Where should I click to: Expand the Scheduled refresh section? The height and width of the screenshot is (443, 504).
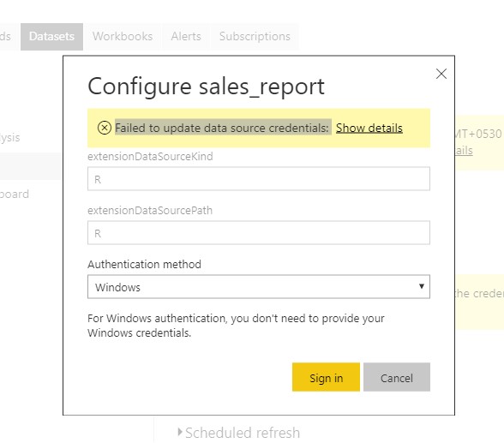coord(239,433)
